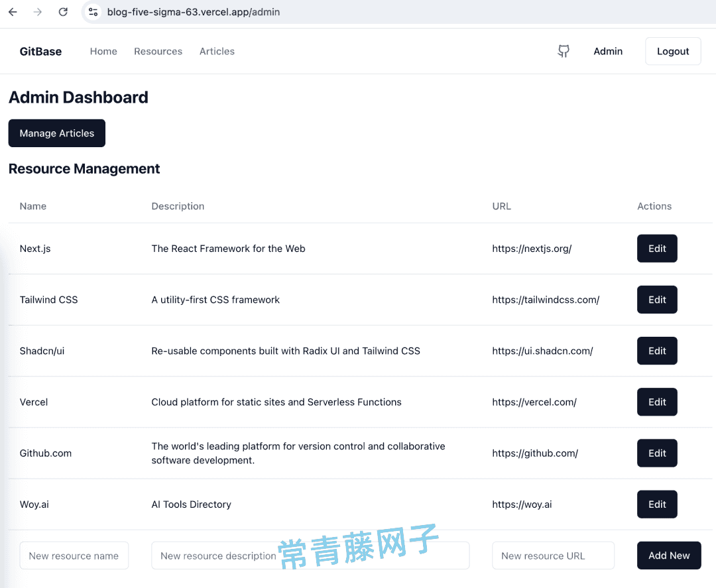The height and width of the screenshot is (588, 716).
Task: Edit the Next.js resource row
Action: point(657,249)
